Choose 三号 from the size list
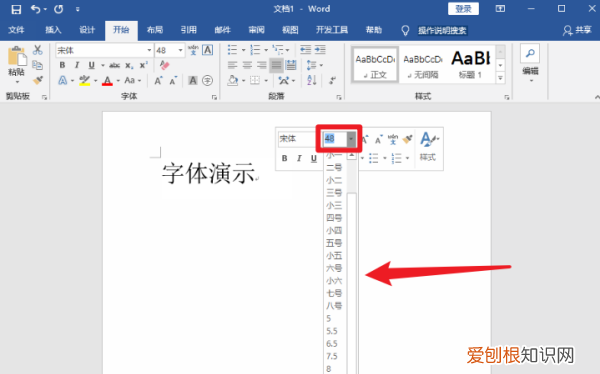The width and height of the screenshot is (600, 374). click(334, 193)
